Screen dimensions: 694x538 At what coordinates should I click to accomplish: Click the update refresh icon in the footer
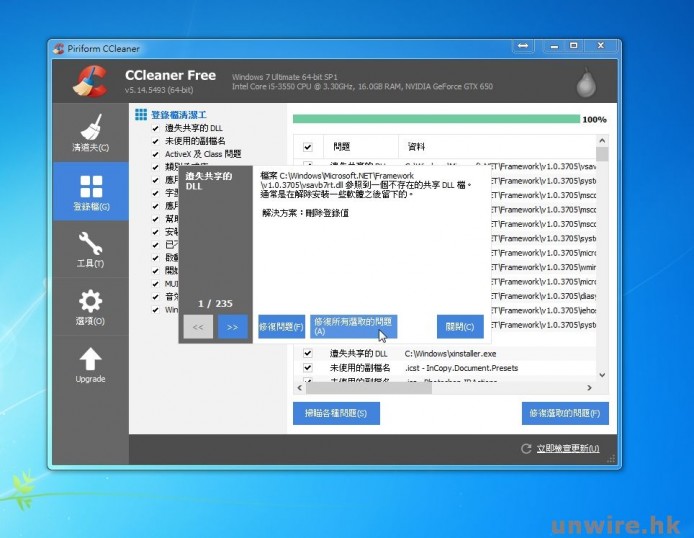pyautogui.click(x=526, y=449)
